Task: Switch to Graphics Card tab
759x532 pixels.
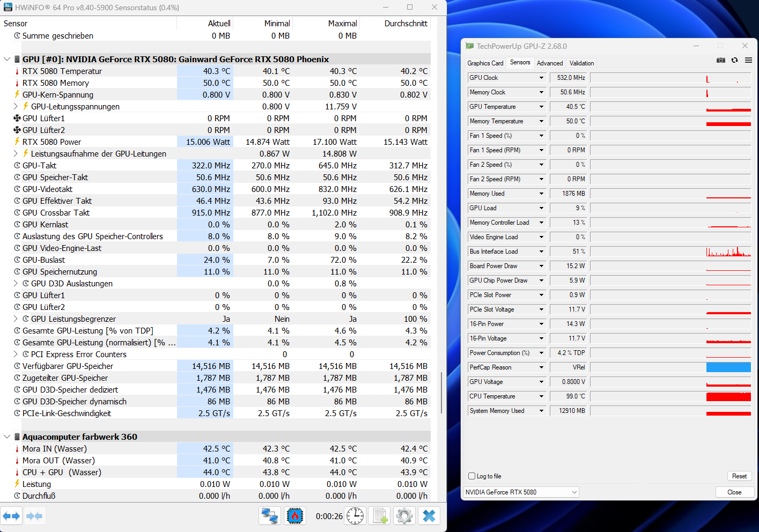Action: point(485,63)
